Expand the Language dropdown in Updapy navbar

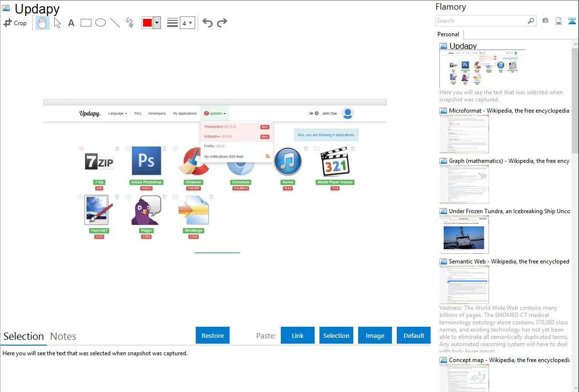(x=117, y=114)
